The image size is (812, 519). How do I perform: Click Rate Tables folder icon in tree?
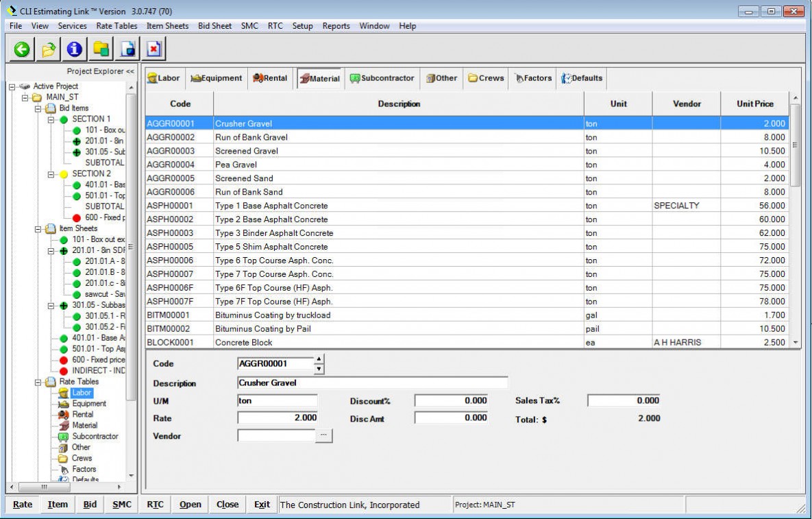pyautogui.click(x=50, y=382)
